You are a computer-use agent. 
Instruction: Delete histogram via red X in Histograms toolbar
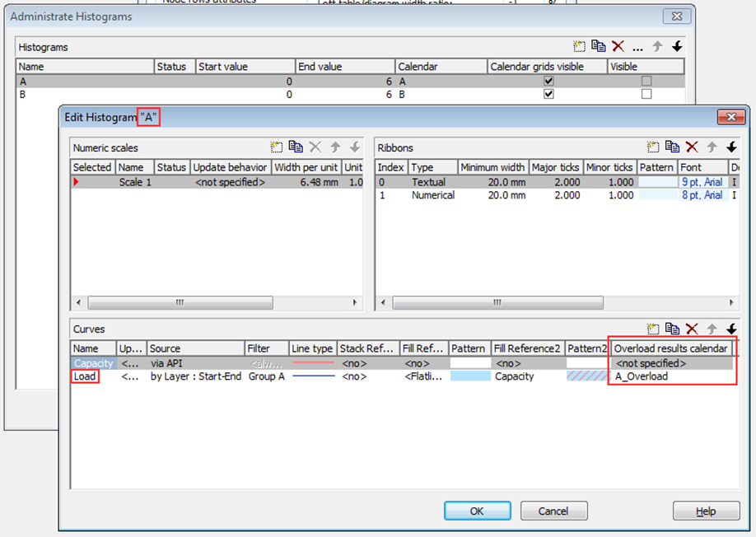(618, 46)
